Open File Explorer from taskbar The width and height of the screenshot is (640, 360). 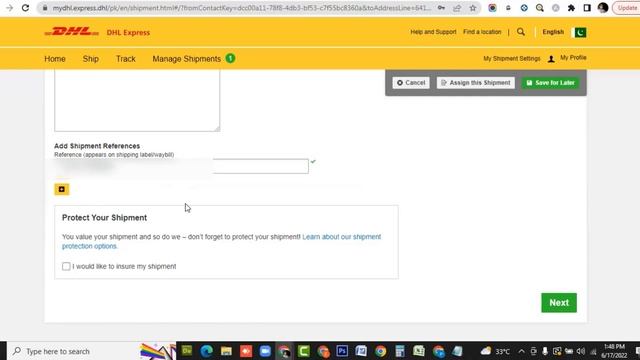coord(226,351)
